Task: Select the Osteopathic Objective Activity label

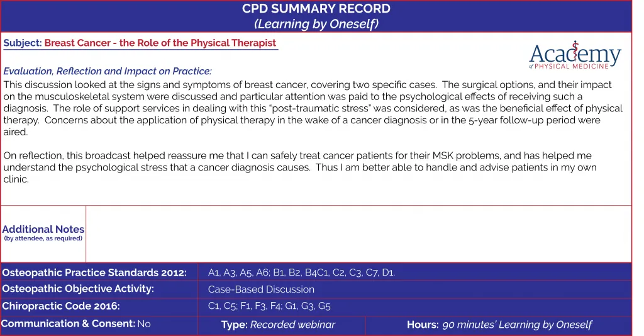Action: [78, 289]
